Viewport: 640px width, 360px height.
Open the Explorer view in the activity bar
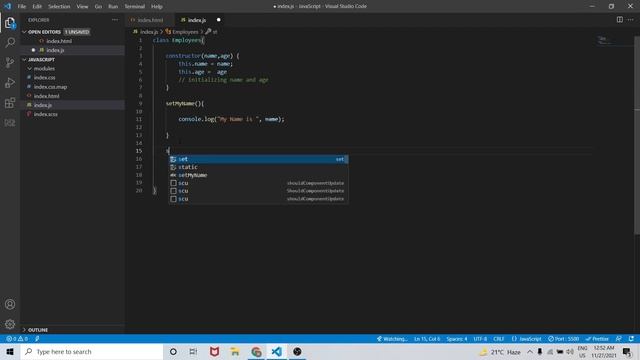(10, 23)
